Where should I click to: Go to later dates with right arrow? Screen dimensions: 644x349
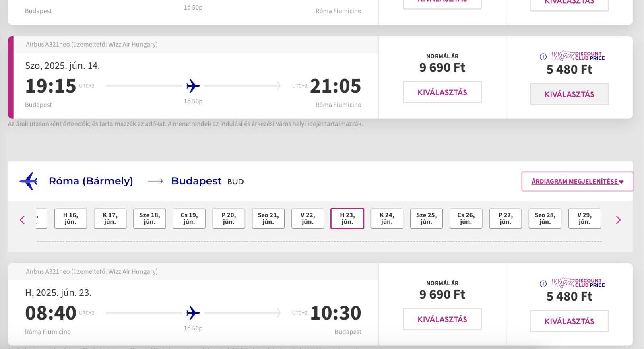619,220
